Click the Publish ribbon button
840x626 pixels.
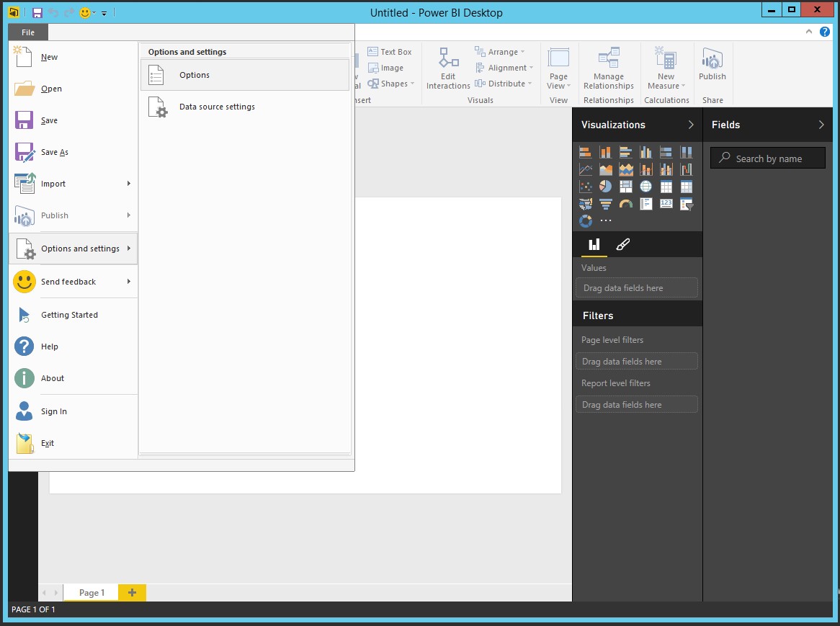coord(712,64)
